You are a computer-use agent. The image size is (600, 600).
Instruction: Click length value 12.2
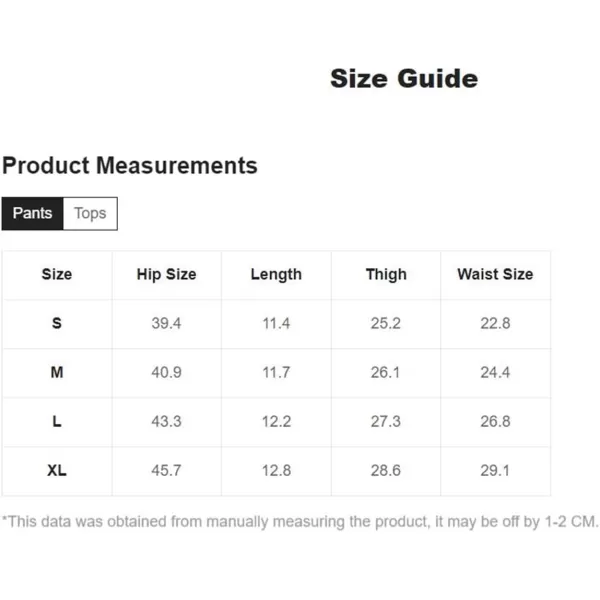pyautogui.click(x=276, y=421)
